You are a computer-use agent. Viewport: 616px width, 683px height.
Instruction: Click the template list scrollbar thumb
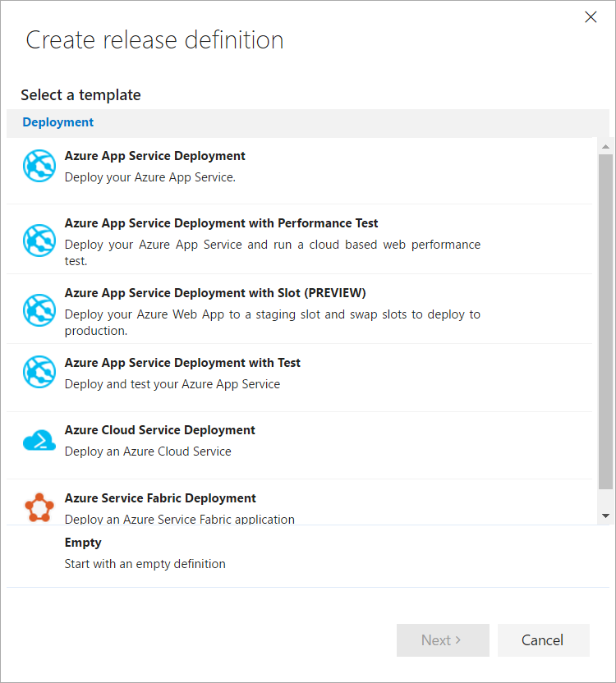605,320
